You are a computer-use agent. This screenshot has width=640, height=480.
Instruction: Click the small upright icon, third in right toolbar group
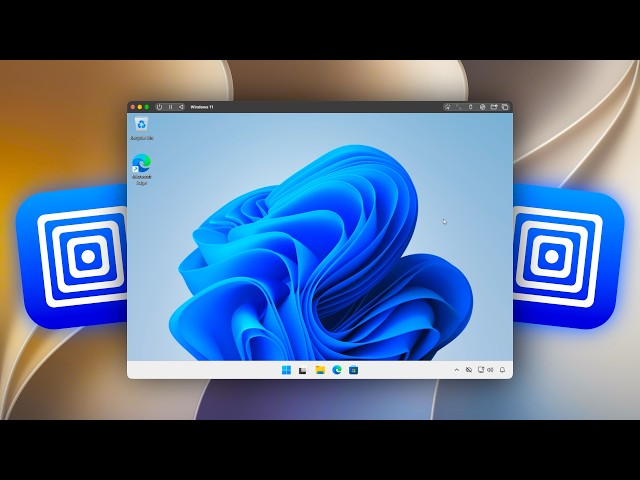click(470, 107)
